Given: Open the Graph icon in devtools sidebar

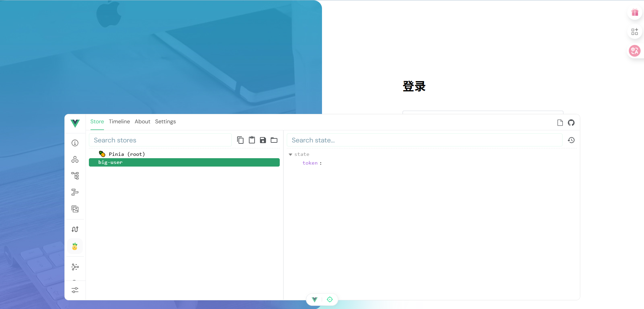Looking at the screenshot, I should (75, 267).
